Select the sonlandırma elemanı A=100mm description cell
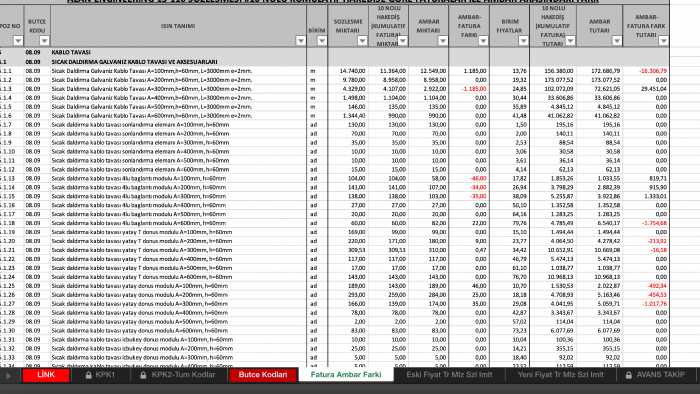 178,124
